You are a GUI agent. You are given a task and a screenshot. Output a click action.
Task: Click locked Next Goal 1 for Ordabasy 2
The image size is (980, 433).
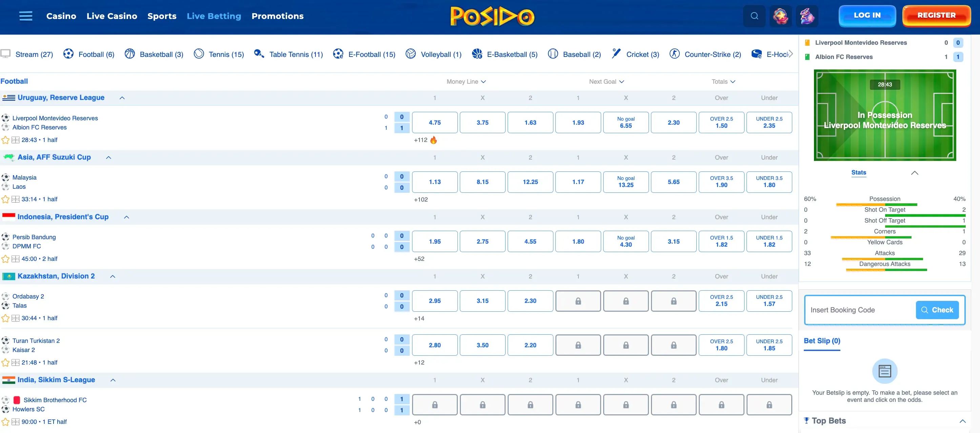[x=578, y=301]
